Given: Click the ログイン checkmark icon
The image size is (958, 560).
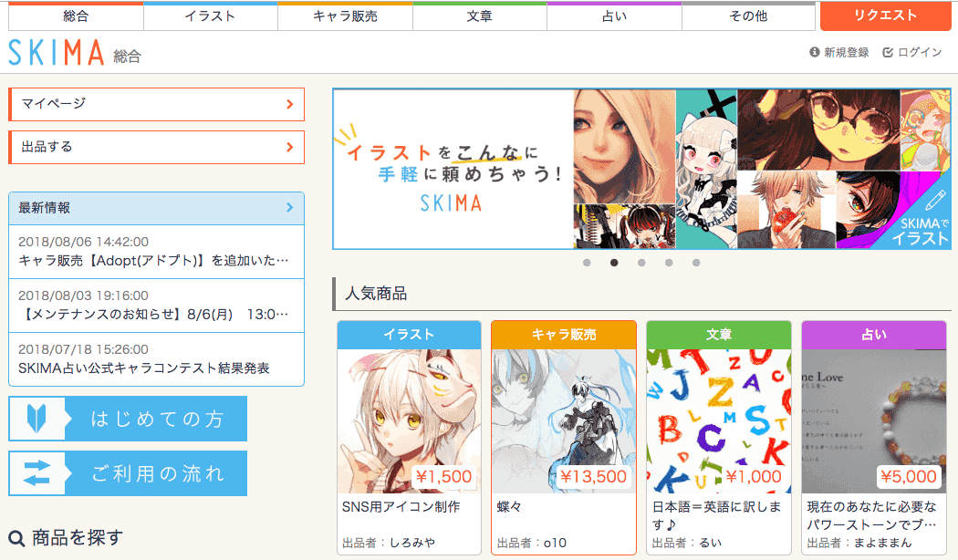Looking at the screenshot, I should (x=888, y=53).
